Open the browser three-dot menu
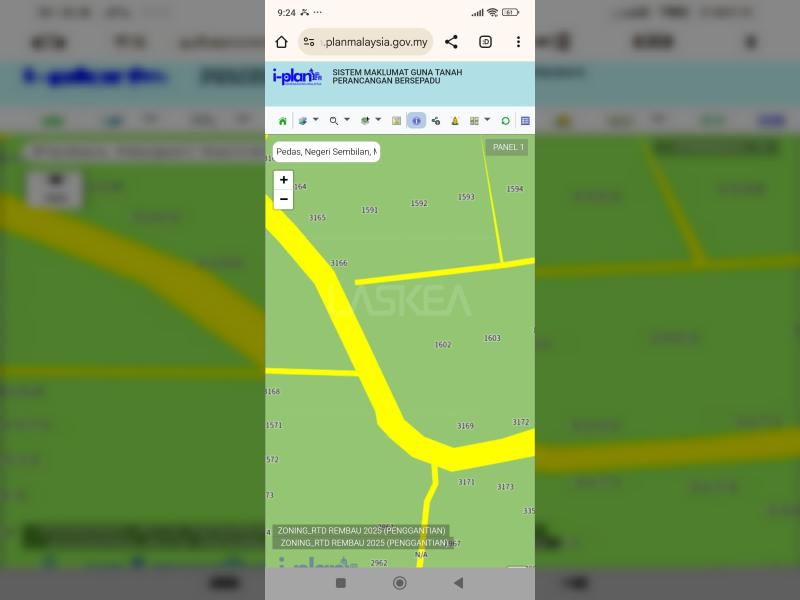Viewport: 800px width, 600px height. (x=518, y=42)
